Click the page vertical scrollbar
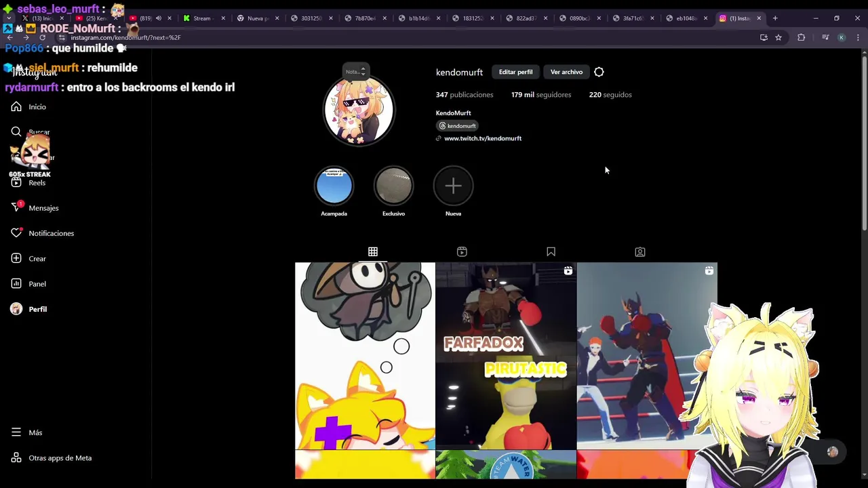 coord(864,142)
